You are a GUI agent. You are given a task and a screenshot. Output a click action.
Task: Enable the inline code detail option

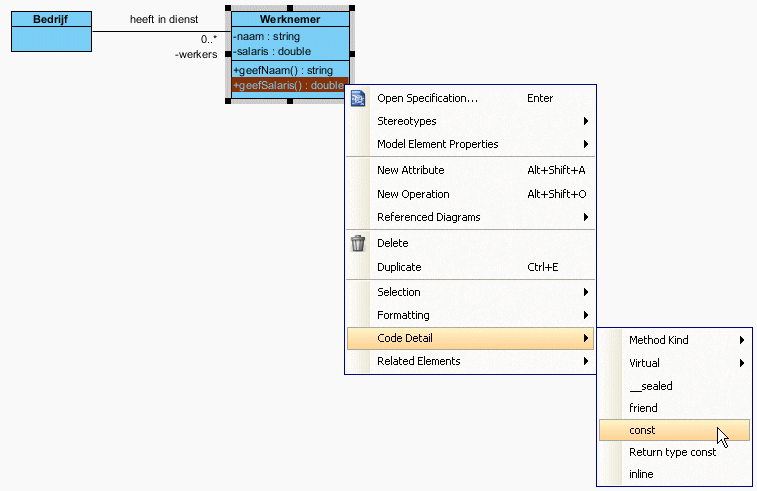tap(641, 474)
